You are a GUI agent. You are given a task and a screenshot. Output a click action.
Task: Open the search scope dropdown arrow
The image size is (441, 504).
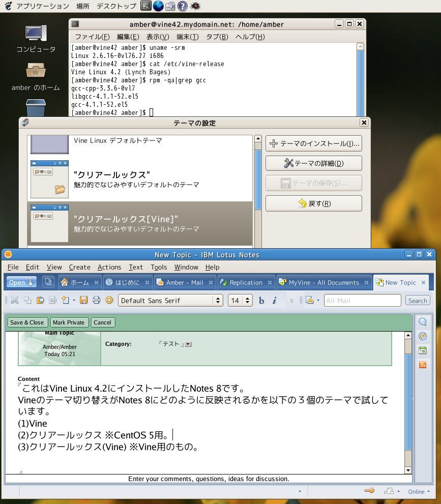pyautogui.click(x=318, y=301)
